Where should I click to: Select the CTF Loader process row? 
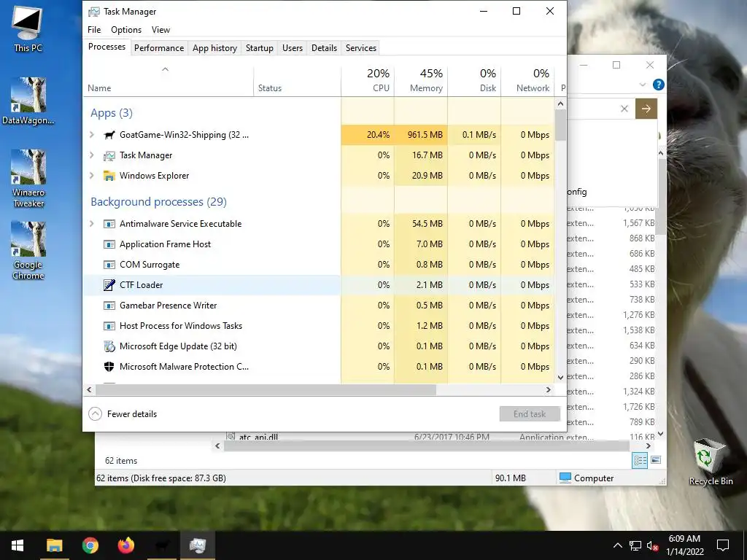point(319,285)
